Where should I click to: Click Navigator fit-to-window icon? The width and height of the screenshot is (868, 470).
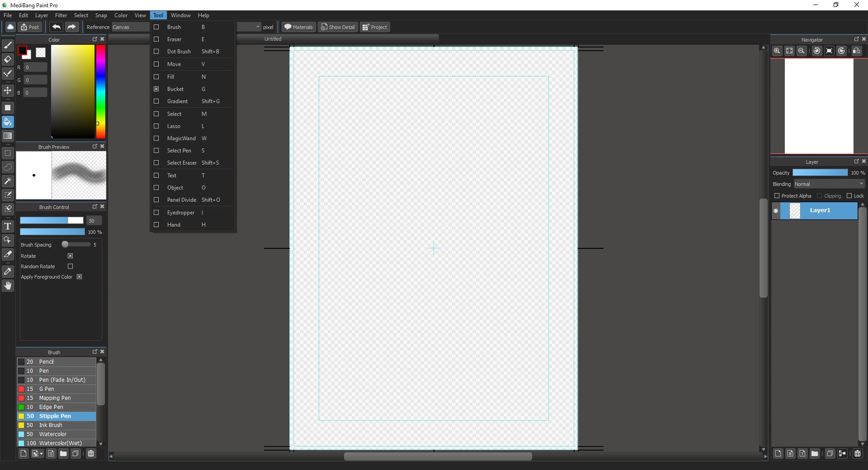[x=789, y=50]
